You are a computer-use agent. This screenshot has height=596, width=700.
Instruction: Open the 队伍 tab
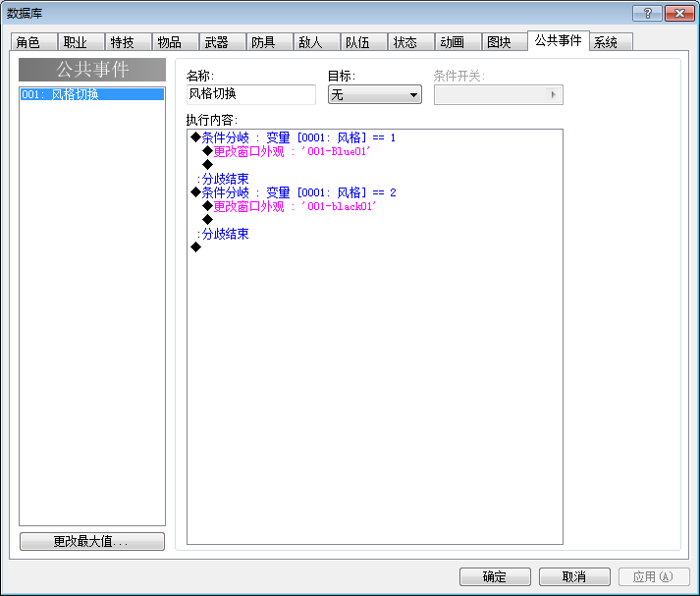point(364,42)
